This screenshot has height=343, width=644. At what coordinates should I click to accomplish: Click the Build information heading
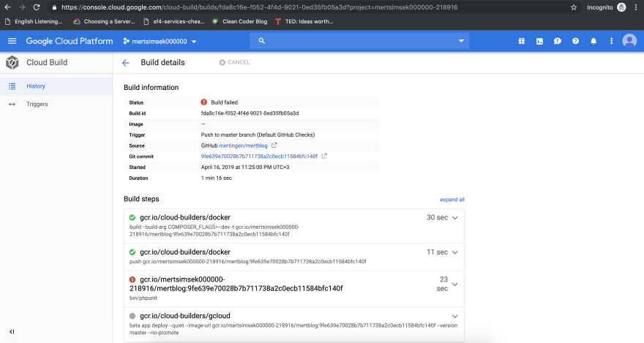click(151, 87)
